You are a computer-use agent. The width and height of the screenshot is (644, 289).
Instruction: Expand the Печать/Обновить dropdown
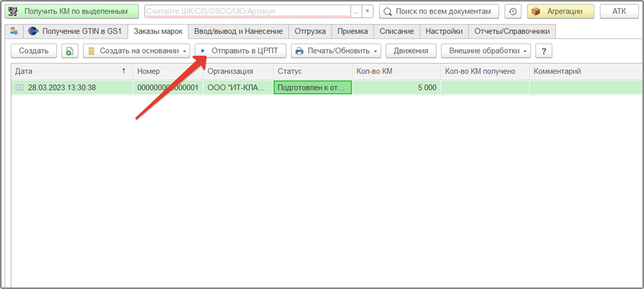click(336, 51)
